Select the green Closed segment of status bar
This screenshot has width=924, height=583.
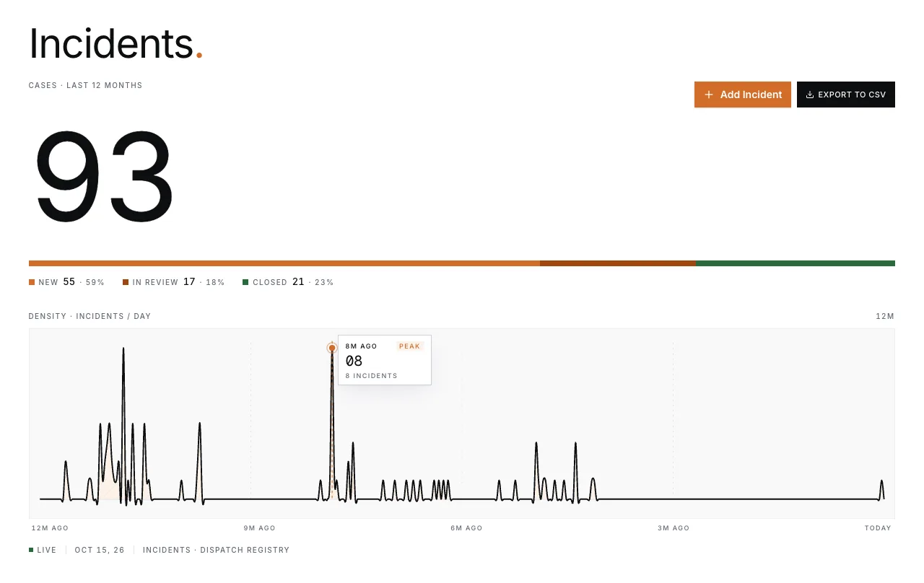coord(796,263)
